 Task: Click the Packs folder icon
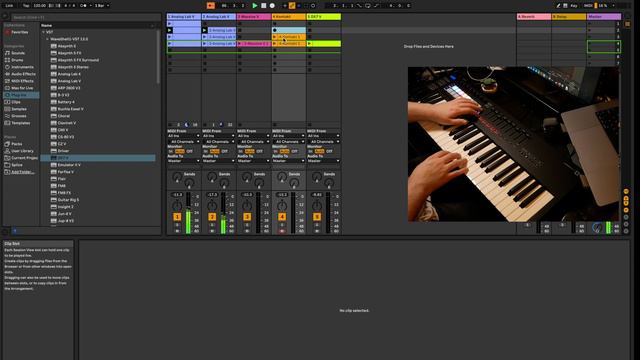[x=7, y=144]
